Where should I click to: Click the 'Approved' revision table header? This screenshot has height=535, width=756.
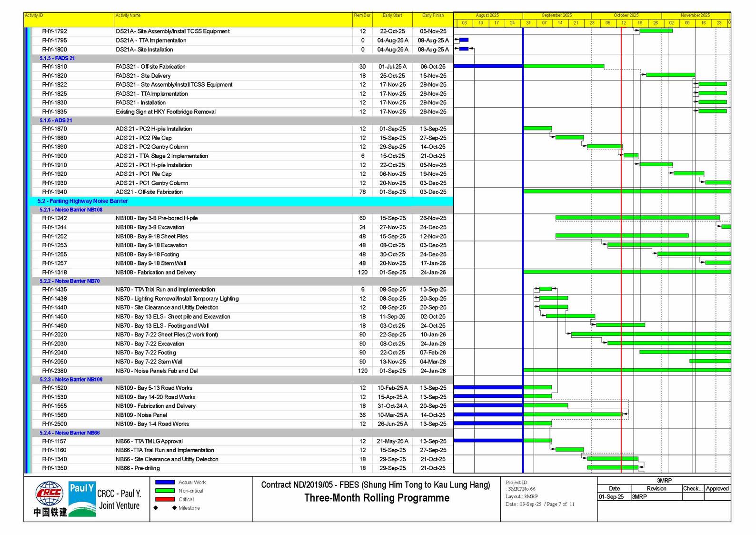717,488
